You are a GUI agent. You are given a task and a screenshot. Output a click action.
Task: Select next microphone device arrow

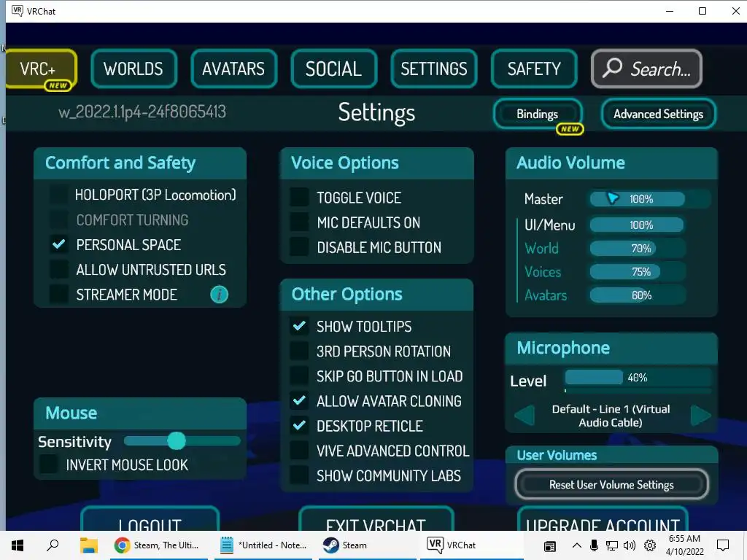pyautogui.click(x=700, y=415)
